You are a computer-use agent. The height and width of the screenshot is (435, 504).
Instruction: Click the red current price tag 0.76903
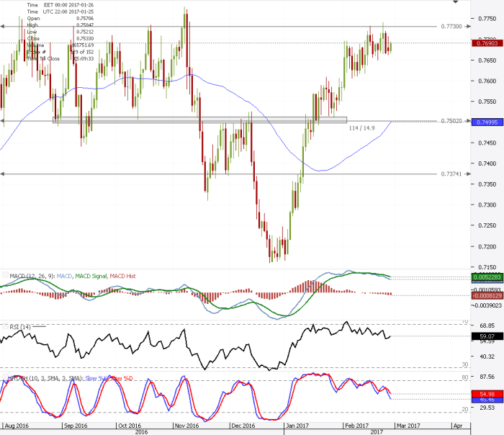pos(487,43)
